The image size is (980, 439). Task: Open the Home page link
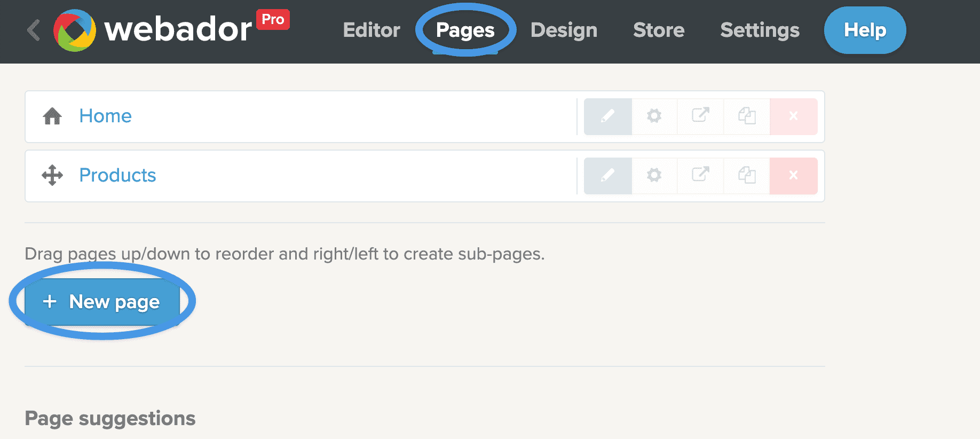[x=105, y=116]
